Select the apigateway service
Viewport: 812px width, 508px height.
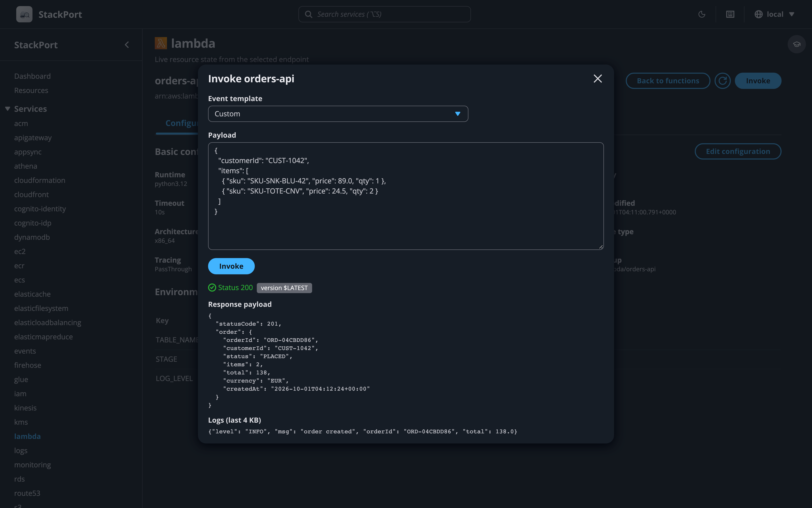coord(33,137)
